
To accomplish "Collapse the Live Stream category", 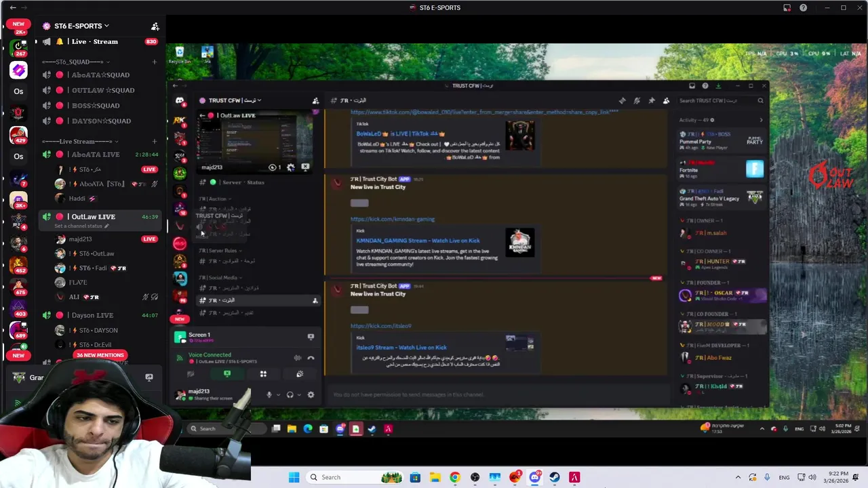I will [80, 142].
